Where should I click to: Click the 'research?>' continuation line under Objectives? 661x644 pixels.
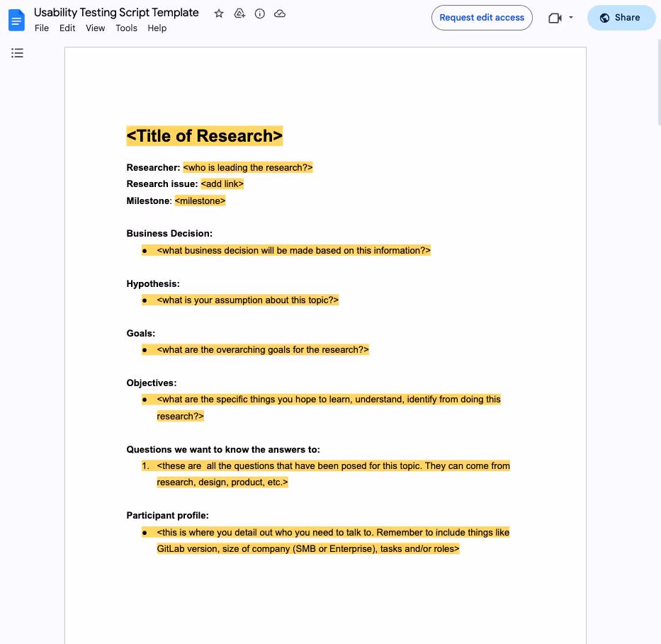tap(181, 416)
